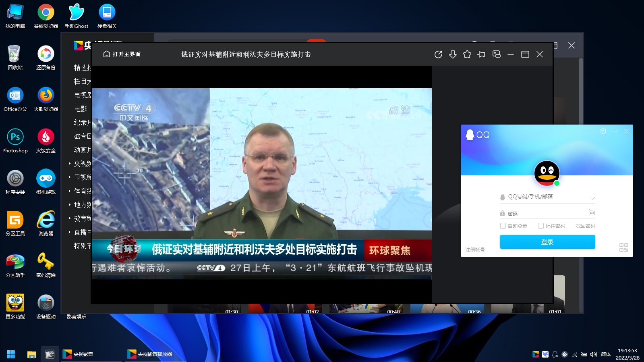Screen dimensions: 644x362
Task: Click video thumbnail with duration 01:02
Action: 285,309
